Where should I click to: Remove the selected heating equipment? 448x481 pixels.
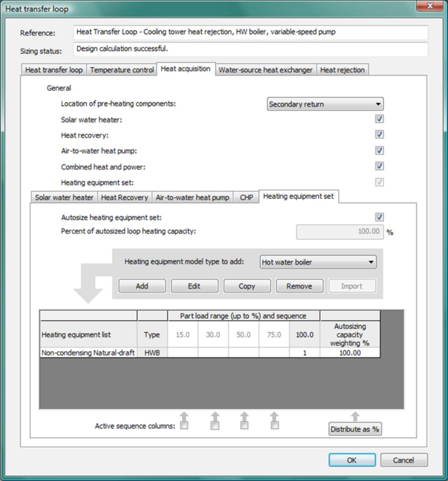point(299,286)
